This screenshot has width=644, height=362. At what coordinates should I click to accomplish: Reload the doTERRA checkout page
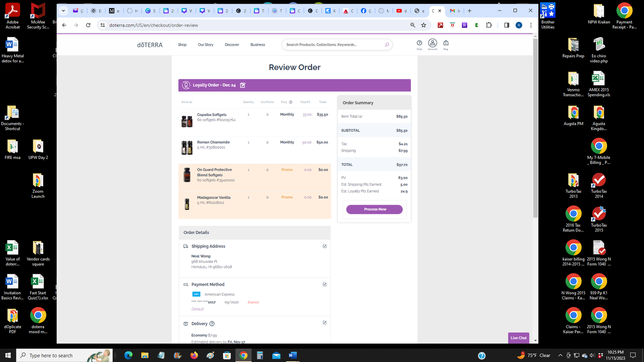click(88, 25)
